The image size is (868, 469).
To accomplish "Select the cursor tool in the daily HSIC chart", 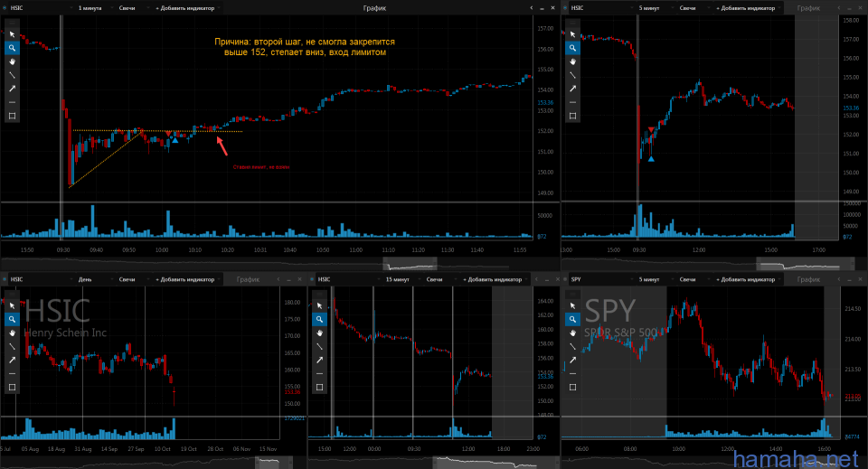I will click(12, 305).
